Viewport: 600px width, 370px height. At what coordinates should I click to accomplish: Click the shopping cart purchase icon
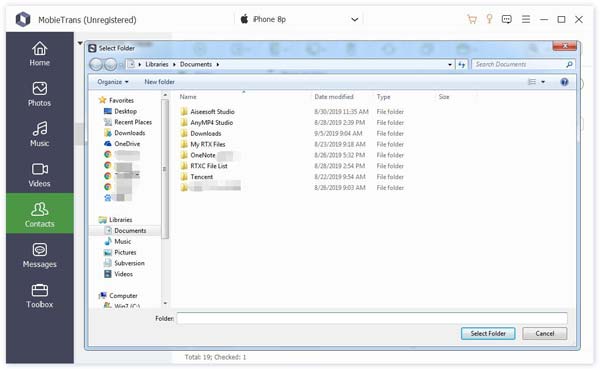click(x=472, y=19)
